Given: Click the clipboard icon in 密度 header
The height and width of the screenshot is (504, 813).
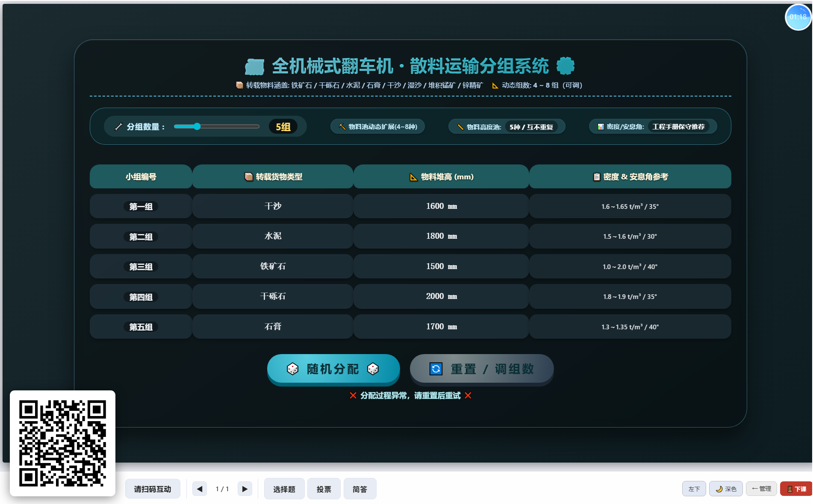Looking at the screenshot, I should pyautogui.click(x=597, y=177).
